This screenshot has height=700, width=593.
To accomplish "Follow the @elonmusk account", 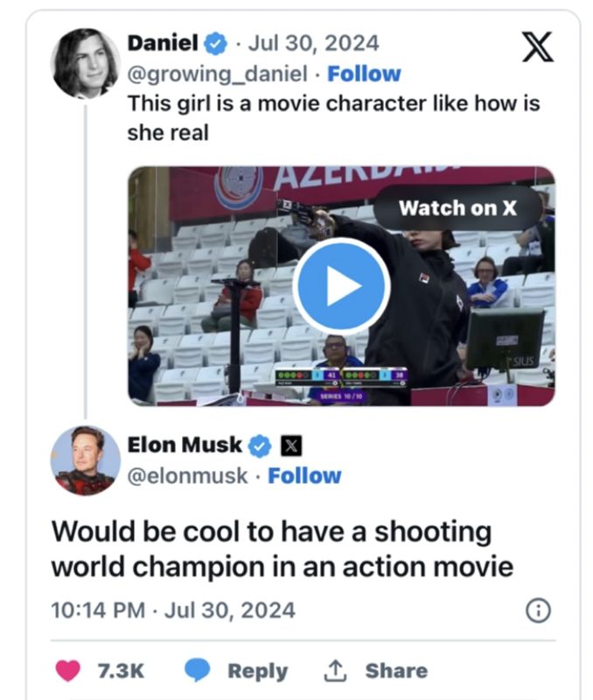I will pos(304,476).
